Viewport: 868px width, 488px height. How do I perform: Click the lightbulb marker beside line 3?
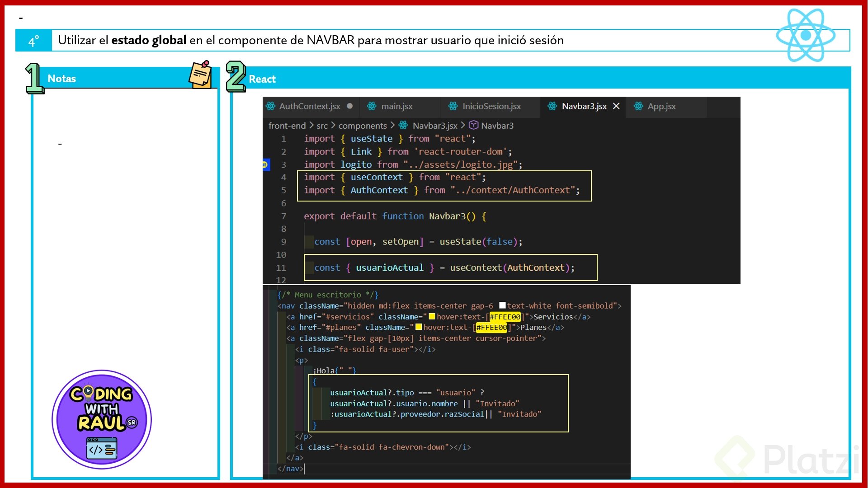click(265, 164)
